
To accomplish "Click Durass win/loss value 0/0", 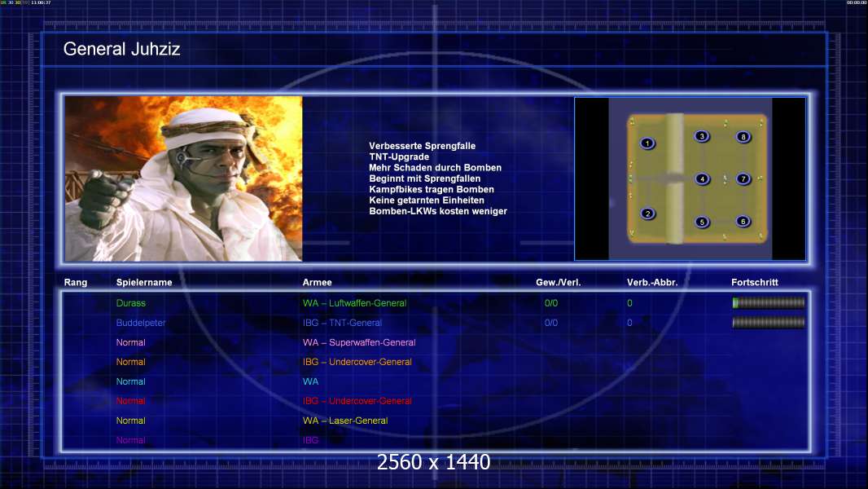I will click(550, 303).
